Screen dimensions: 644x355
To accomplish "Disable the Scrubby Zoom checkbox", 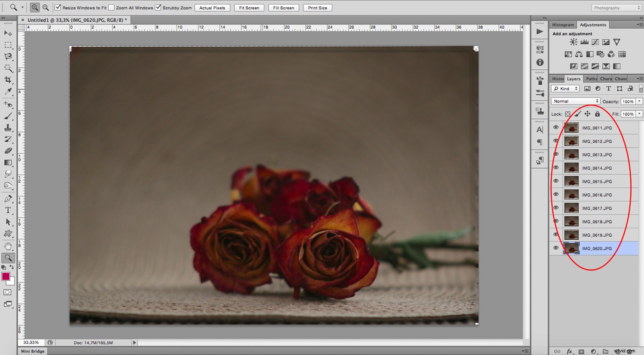I will 158,7.
